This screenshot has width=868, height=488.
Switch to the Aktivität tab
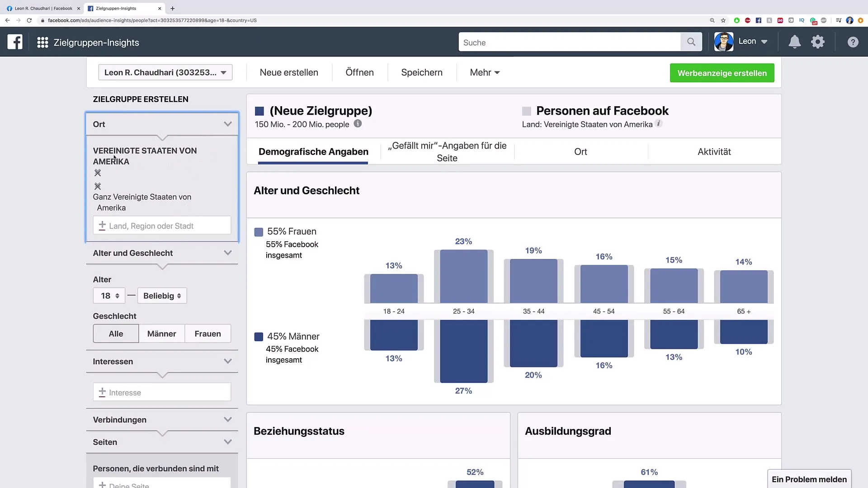(x=714, y=152)
